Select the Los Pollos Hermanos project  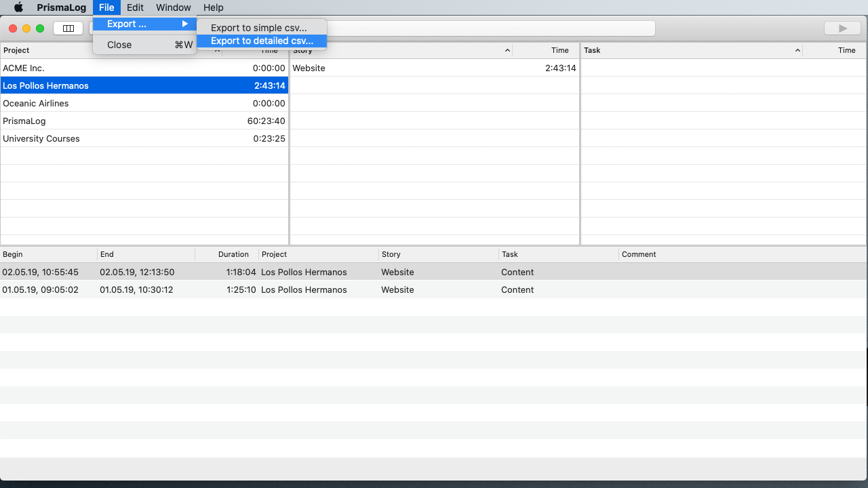[x=144, y=85]
